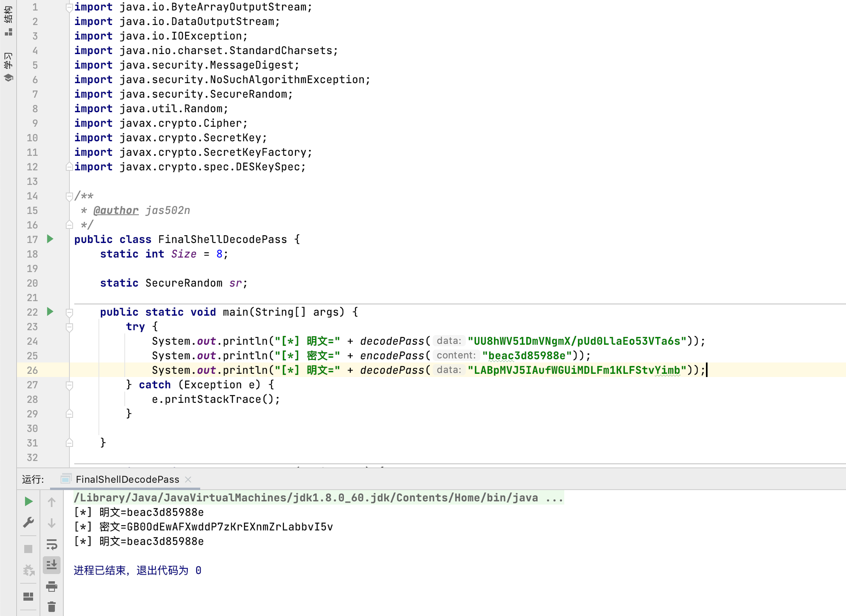846x616 pixels.
Task: Click the java executable path link
Action: coord(306,498)
